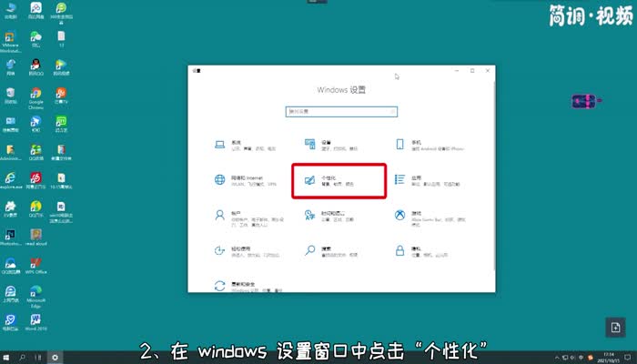The height and width of the screenshot is (364, 637).
Task: Select the WPS Office desktop shortcut
Action: tap(35, 266)
